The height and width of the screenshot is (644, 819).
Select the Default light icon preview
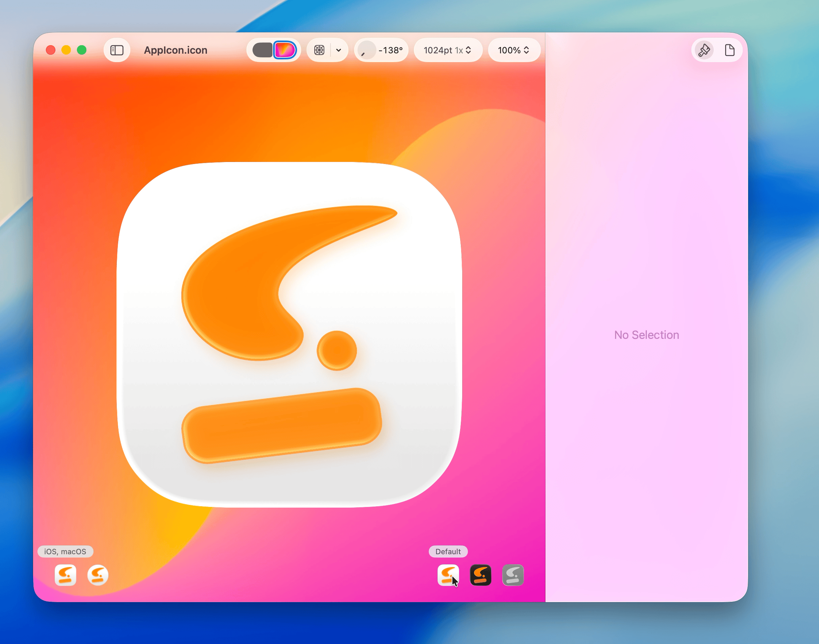point(448,575)
